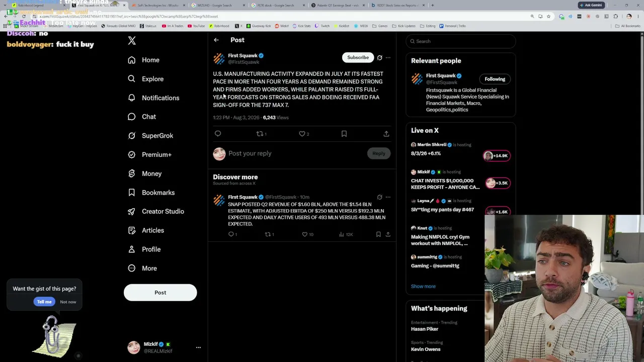Open a new browser tab
Image resolution: width=644 pixels, height=362 pixels.
click(x=433, y=6)
